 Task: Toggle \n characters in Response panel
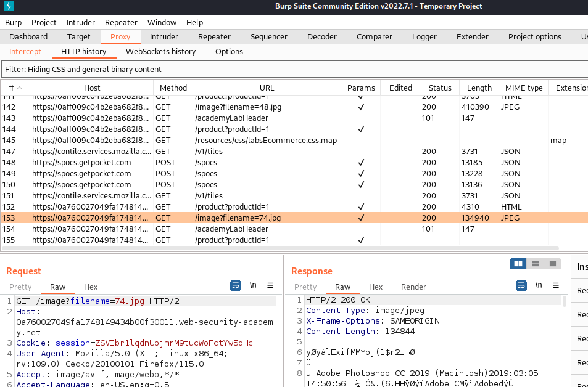[x=539, y=285]
